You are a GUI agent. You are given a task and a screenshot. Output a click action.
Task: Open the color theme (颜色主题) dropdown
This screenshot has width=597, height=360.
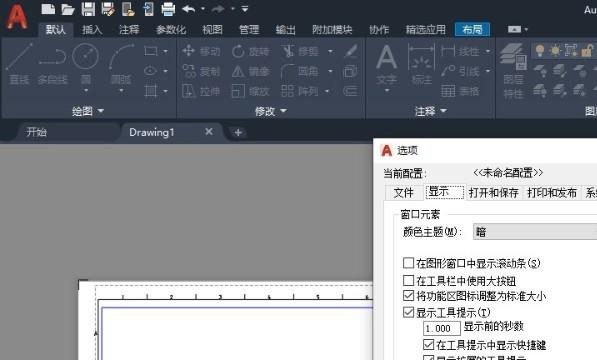tap(535, 232)
